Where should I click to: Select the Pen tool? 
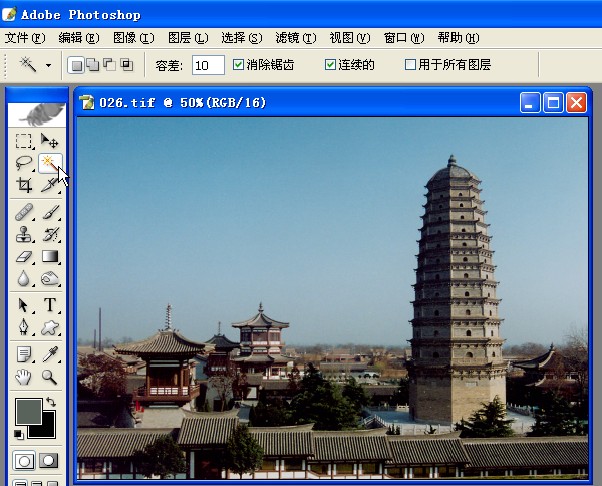(24, 327)
